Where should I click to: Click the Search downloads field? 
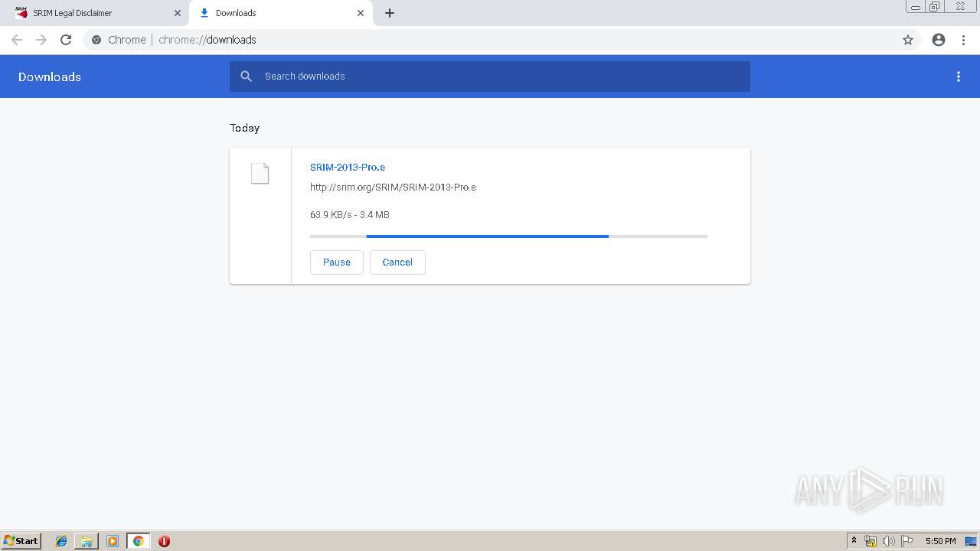coord(490,77)
